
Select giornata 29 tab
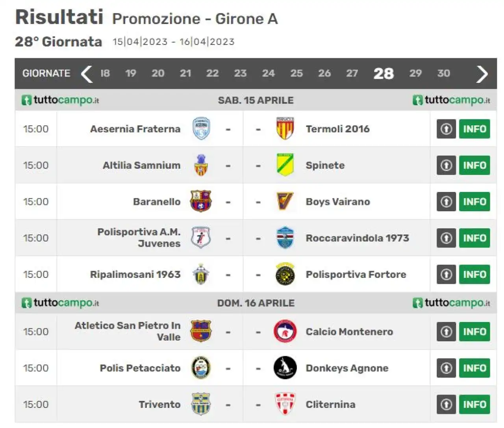tap(415, 73)
